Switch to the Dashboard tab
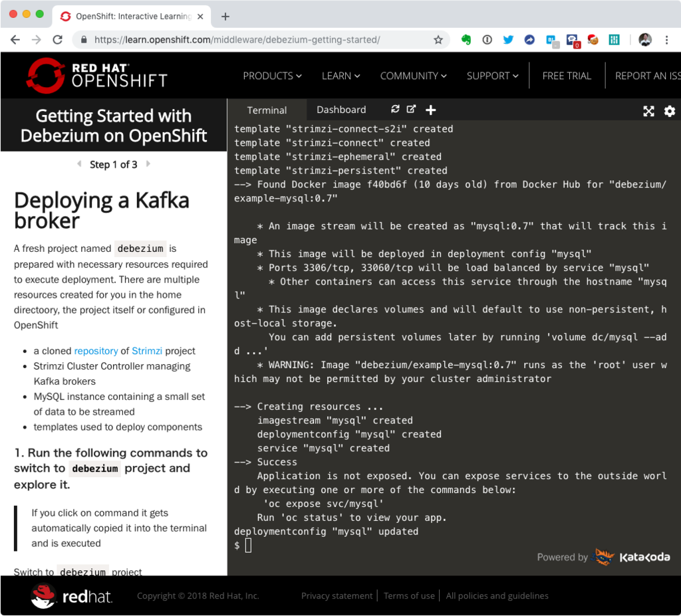Screen dimensions: 681x616 [x=341, y=110]
